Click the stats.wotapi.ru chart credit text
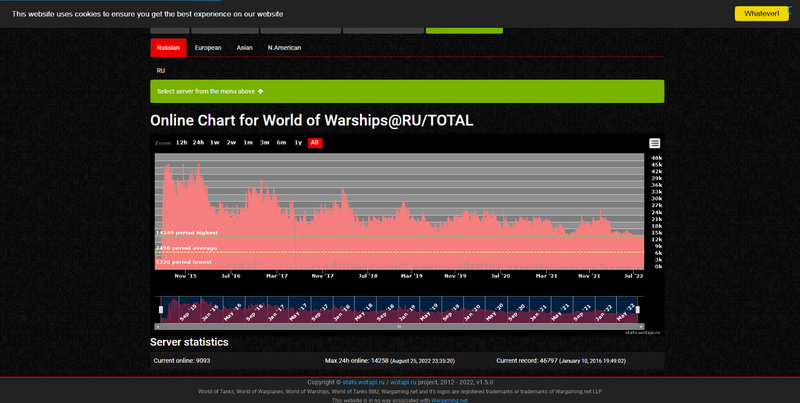This screenshot has height=403, width=800. (643, 333)
